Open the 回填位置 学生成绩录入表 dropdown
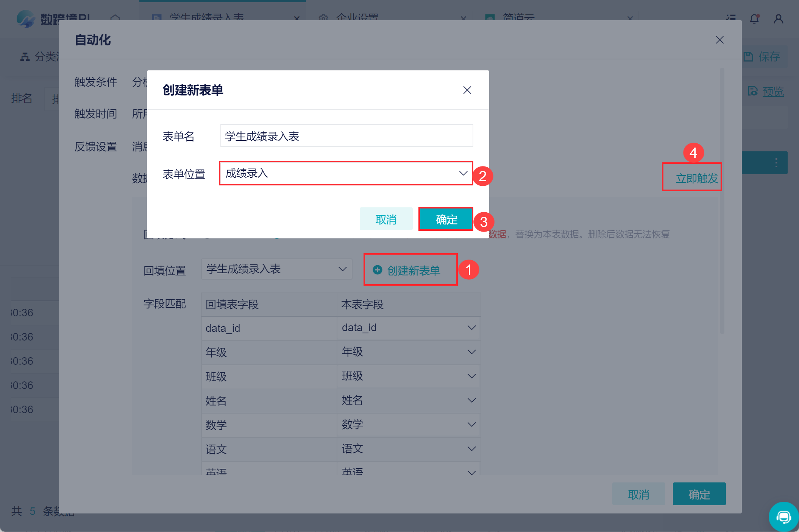This screenshot has height=532, width=799. [276, 269]
